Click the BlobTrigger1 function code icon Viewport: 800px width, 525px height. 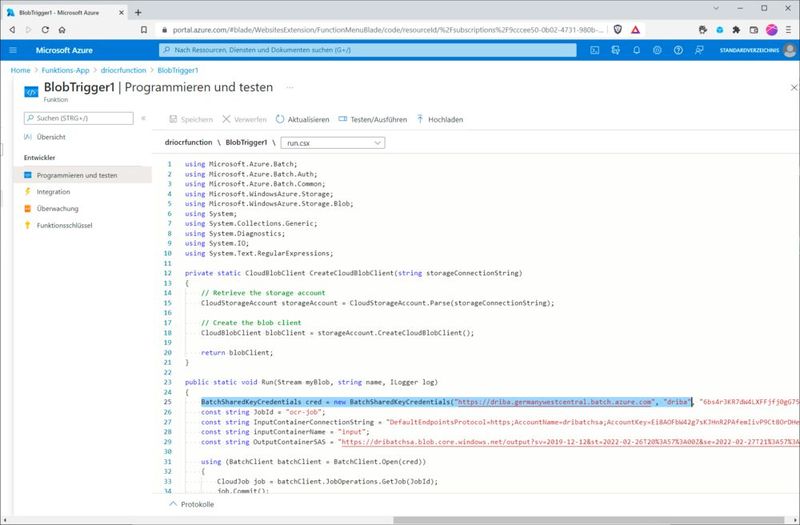point(31,92)
